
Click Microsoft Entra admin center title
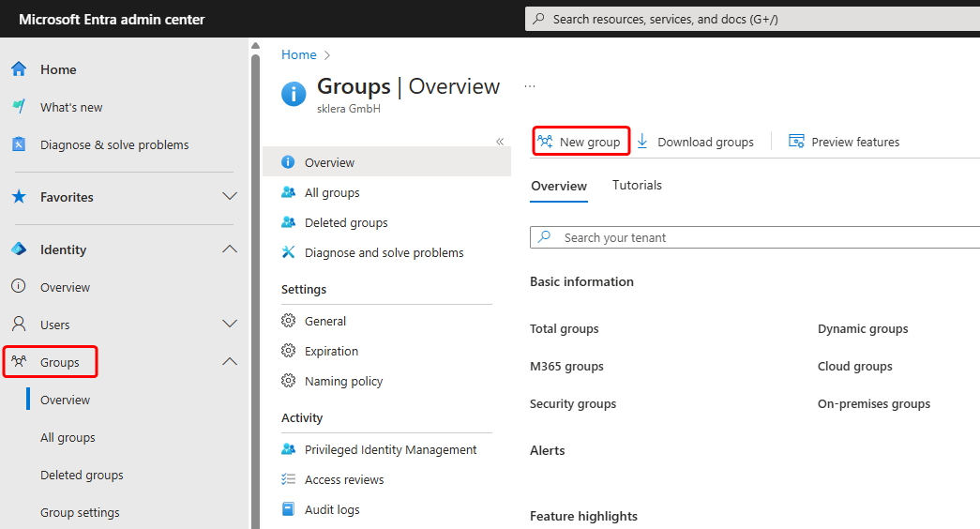click(x=112, y=20)
